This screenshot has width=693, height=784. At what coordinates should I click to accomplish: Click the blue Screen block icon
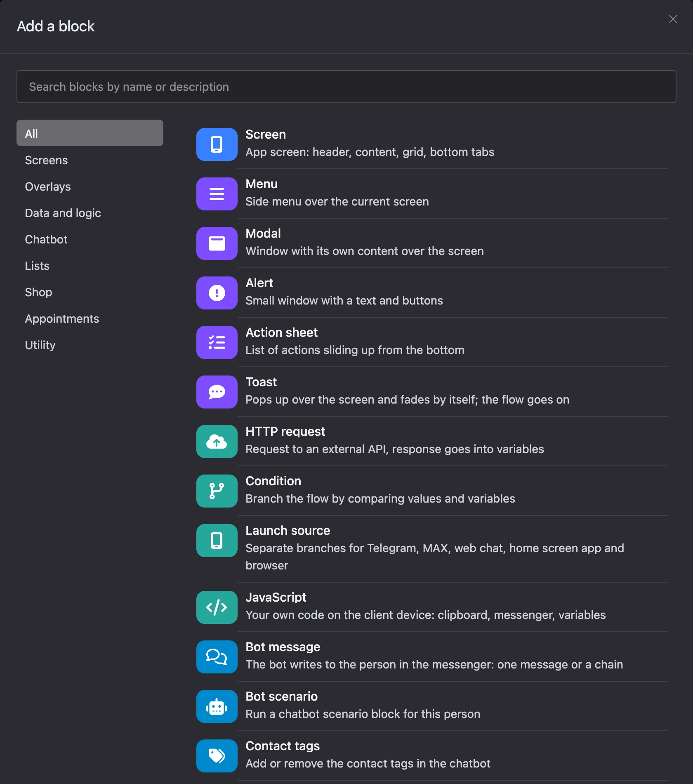[x=217, y=144]
